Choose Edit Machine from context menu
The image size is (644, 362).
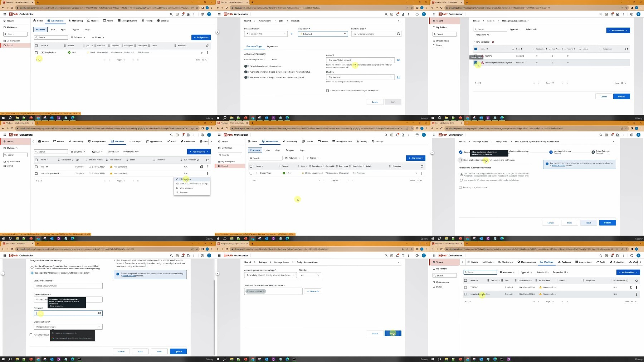point(185,179)
